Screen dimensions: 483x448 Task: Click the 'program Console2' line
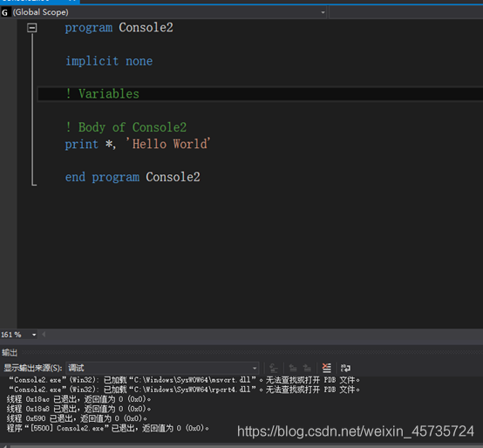(x=119, y=28)
